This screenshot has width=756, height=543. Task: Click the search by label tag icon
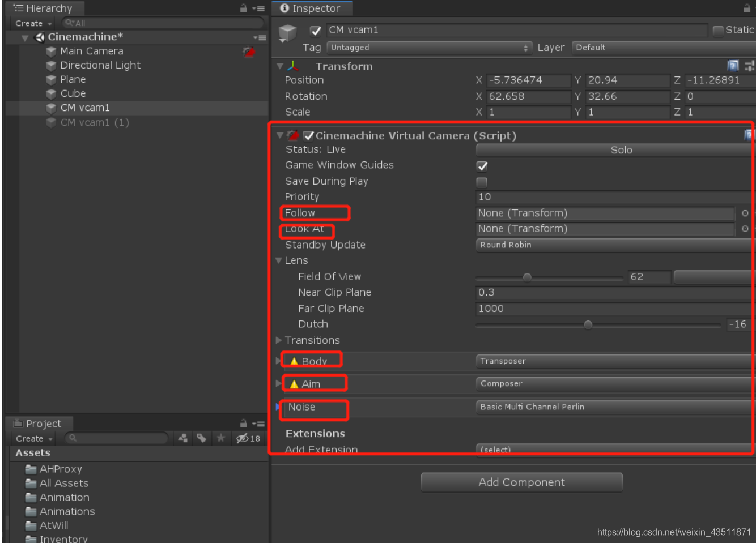[x=202, y=438]
